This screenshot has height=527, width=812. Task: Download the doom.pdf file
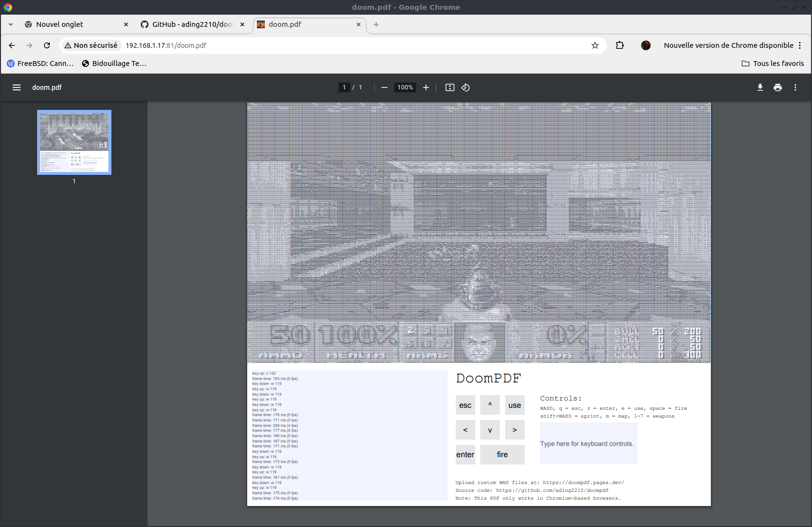click(760, 87)
